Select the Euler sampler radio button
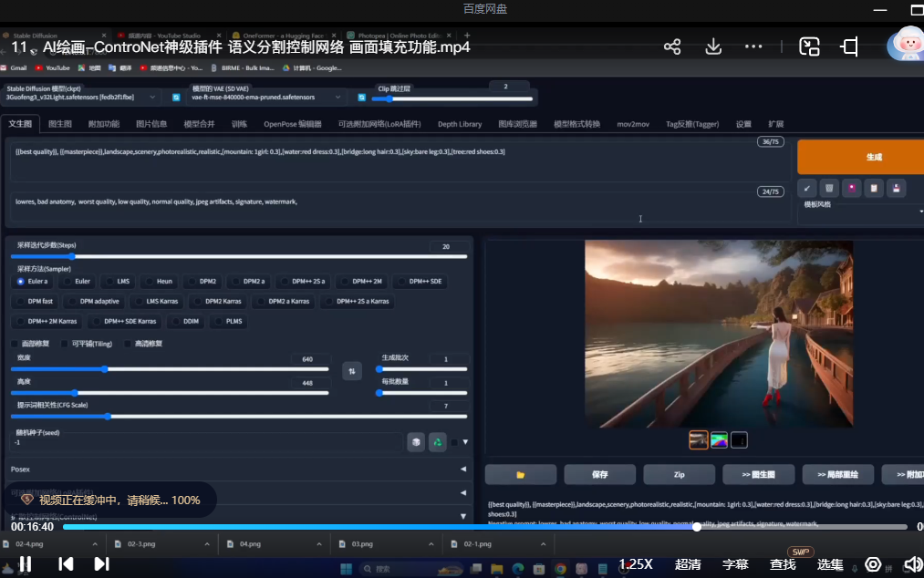The image size is (924, 578). (x=78, y=281)
